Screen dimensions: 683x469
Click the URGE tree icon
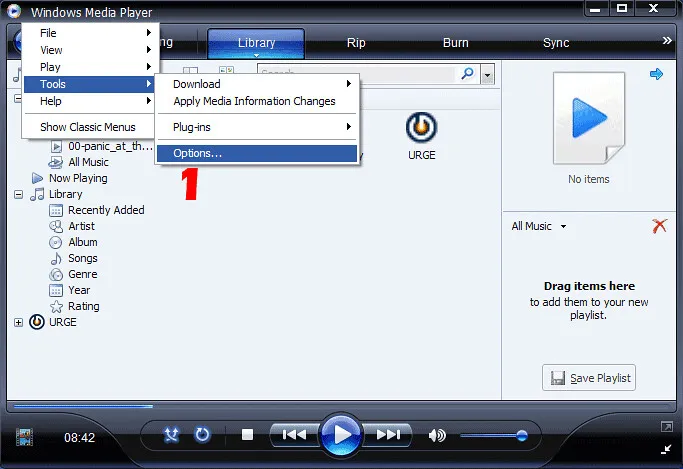pyautogui.click(x=37, y=322)
